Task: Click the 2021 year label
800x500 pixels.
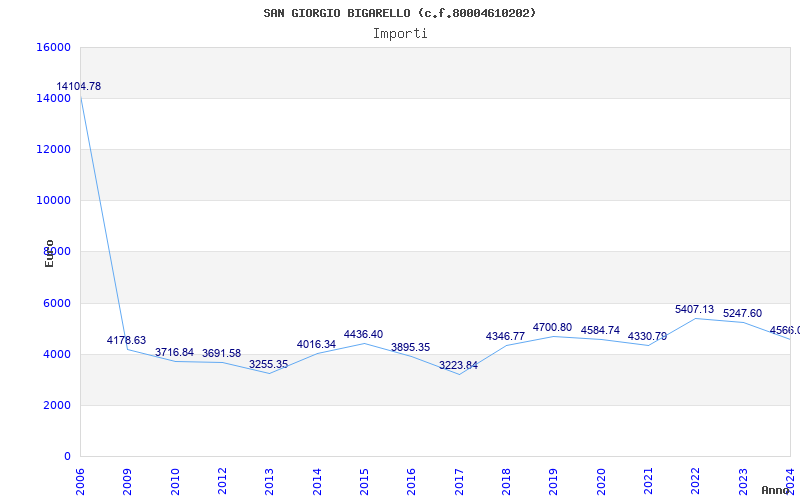Action: [648, 481]
